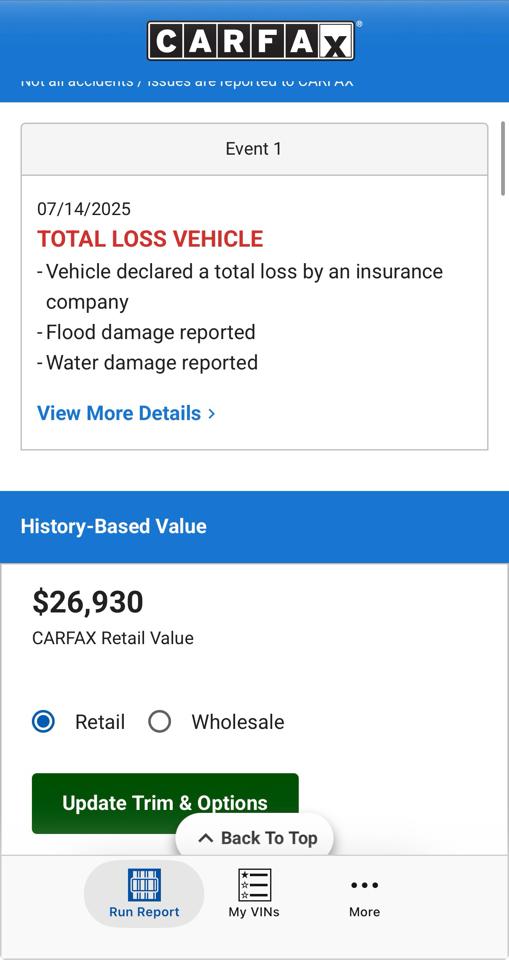The width and height of the screenshot is (509, 960).
Task: Open the More tab label
Action: pyautogui.click(x=364, y=912)
